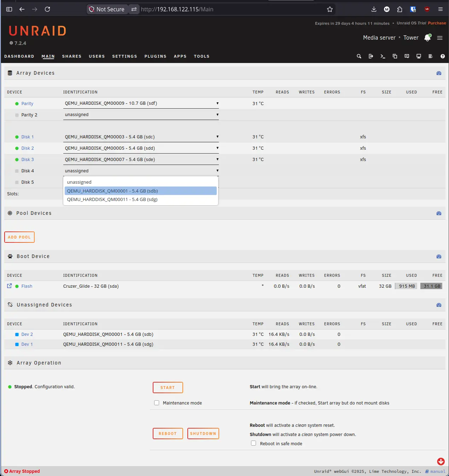Open browser downloads icon
The height and width of the screenshot is (476, 449).
click(374, 9)
